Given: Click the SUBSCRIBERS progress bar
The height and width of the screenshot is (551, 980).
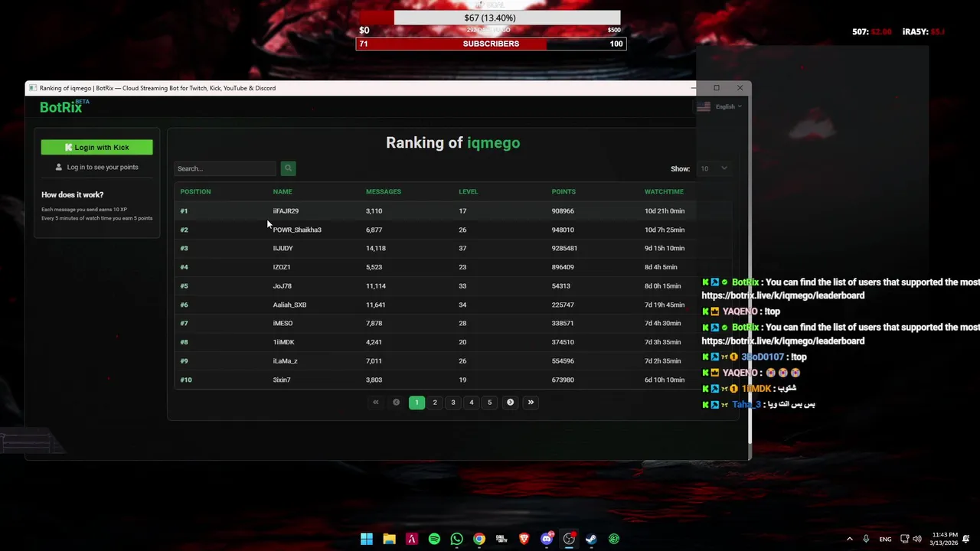Looking at the screenshot, I should pyautogui.click(x=491, y=44).
